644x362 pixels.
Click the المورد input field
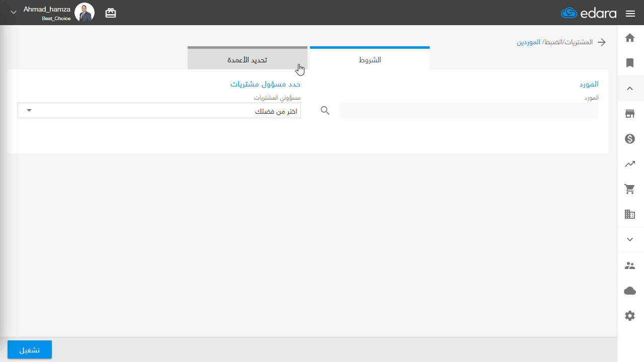click(469, 111)
